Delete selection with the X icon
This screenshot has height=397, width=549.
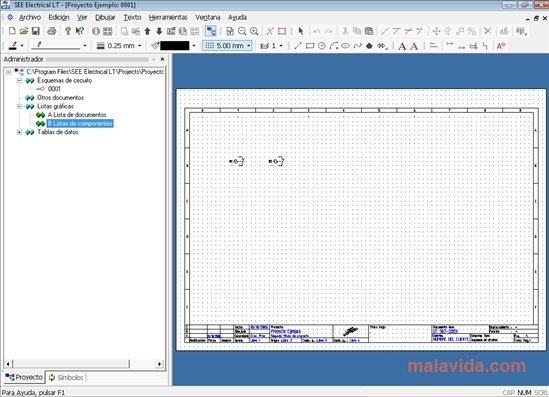pyautogui.click(x=488, y=31)
